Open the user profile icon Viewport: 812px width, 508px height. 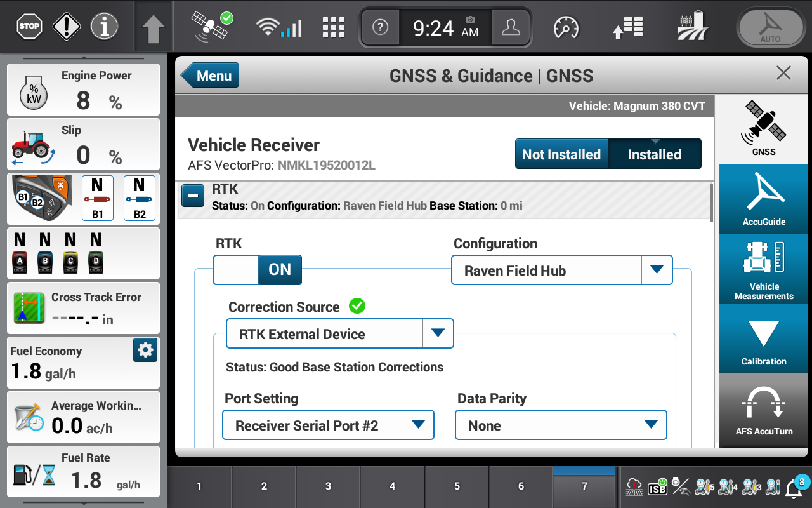(511, 27)
